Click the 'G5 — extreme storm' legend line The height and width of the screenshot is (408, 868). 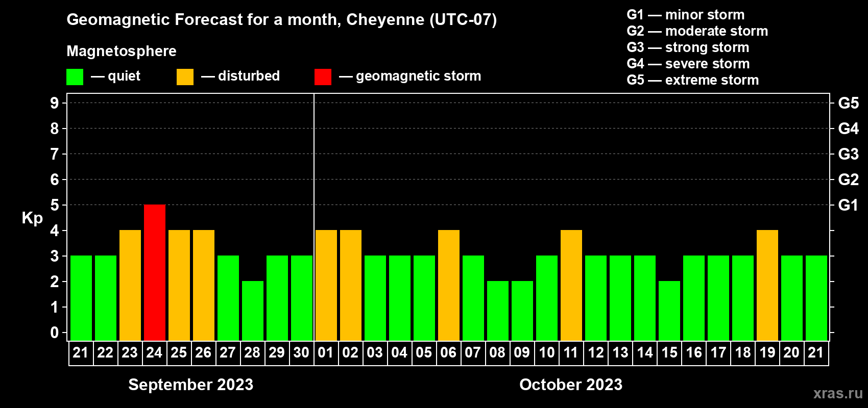click(x=693, y=80)
